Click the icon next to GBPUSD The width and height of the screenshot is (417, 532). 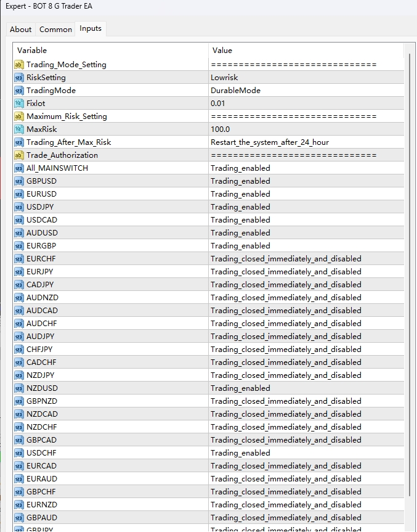18,181
